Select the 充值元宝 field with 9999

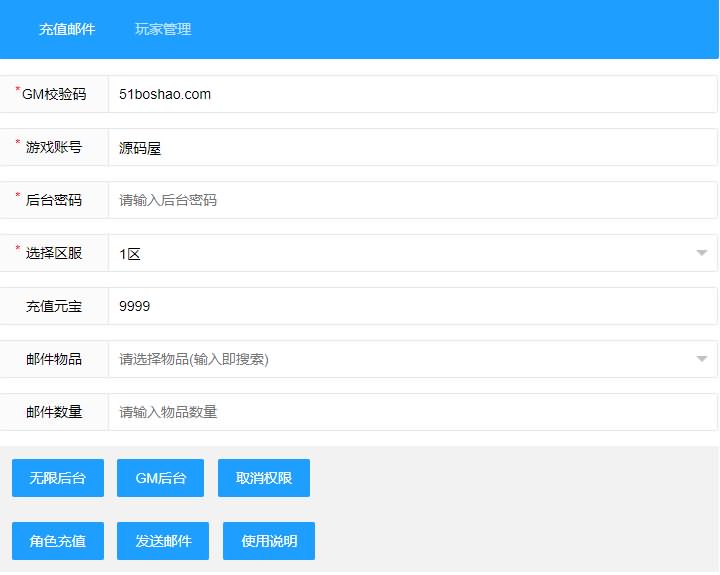click(x=412, y=306)
